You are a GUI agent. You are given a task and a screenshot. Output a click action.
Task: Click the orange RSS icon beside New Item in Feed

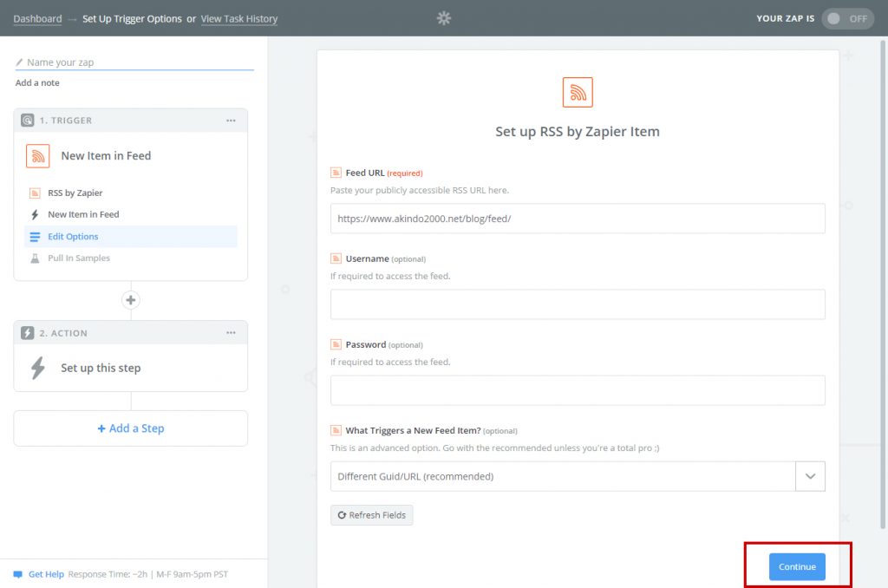[x=37, y=156]
